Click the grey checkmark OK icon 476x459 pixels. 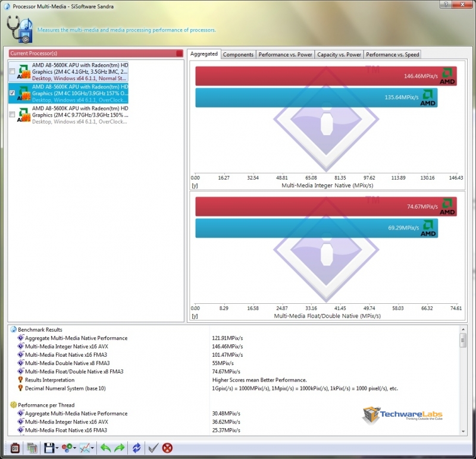coord(154,448)
